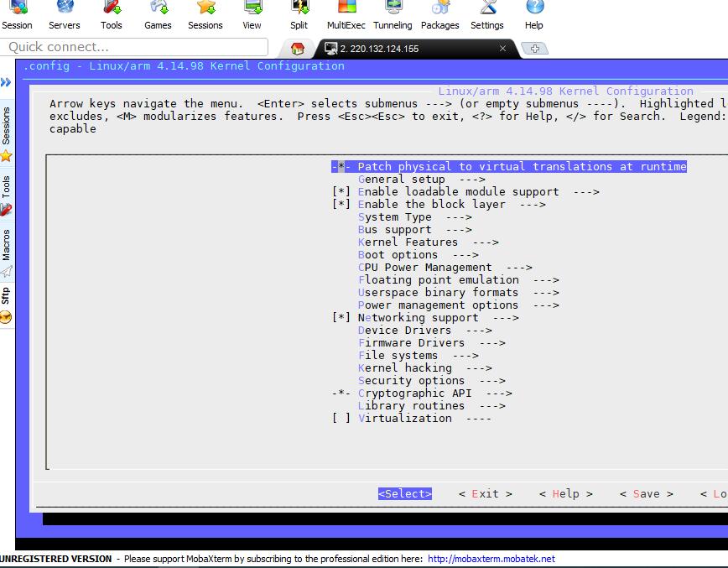Open the Tools sidebar tab
728x568 pixels.
point(7,195)
